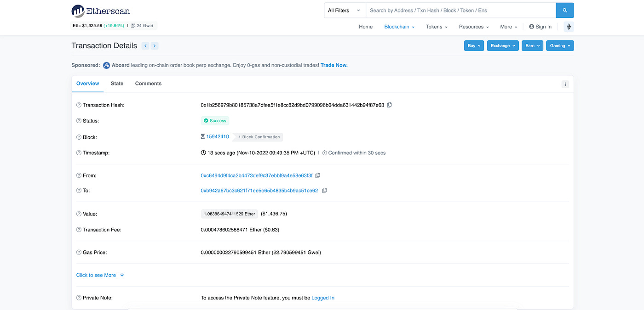This screenshot has height=310, width=644.
Task: Click help icon beside Status
Action: (x=79, y=121)
